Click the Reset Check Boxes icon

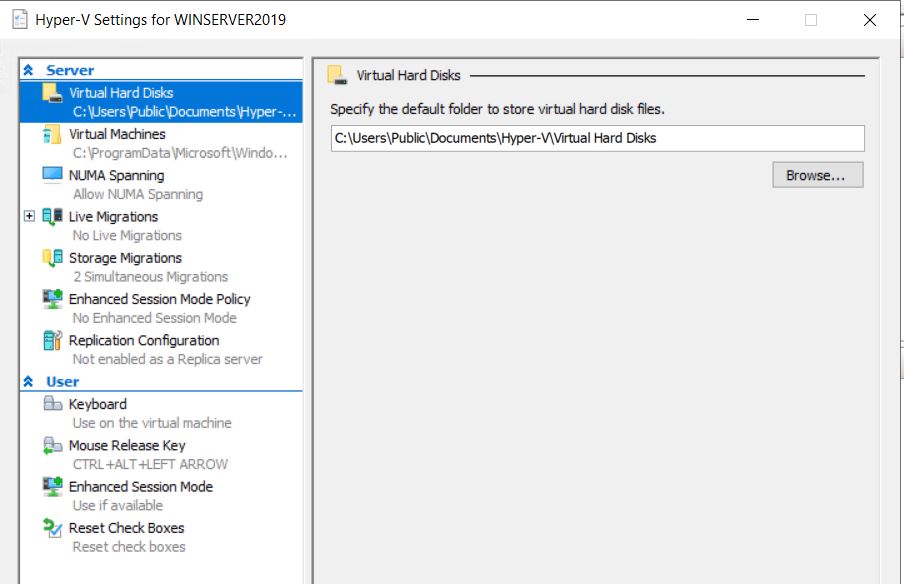point(52,528)
